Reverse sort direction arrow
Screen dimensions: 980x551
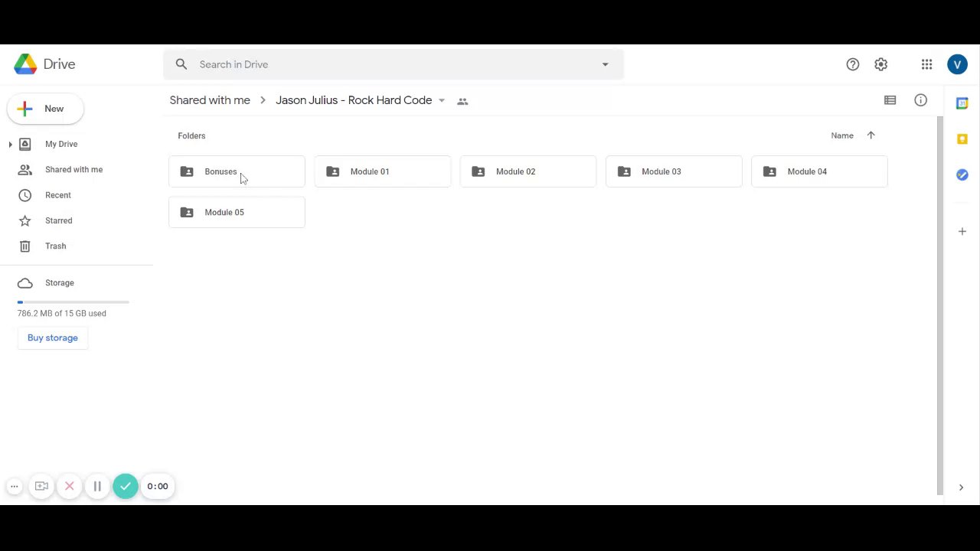[871, 135]
